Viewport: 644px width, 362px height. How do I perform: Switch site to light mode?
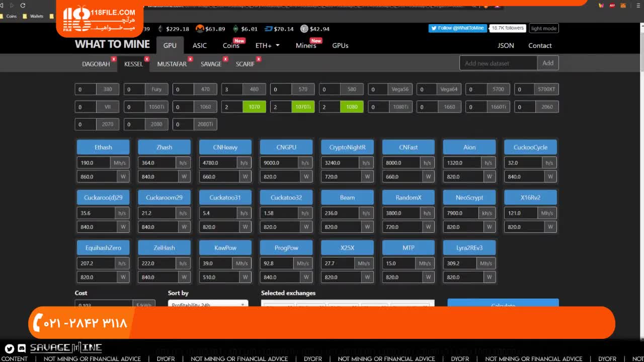coord(543,28)
